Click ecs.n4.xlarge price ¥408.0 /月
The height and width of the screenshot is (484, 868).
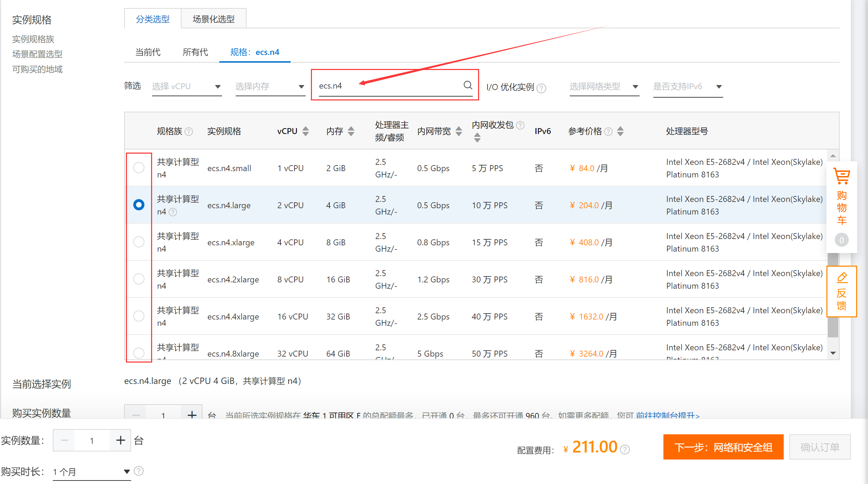[591, 242]
